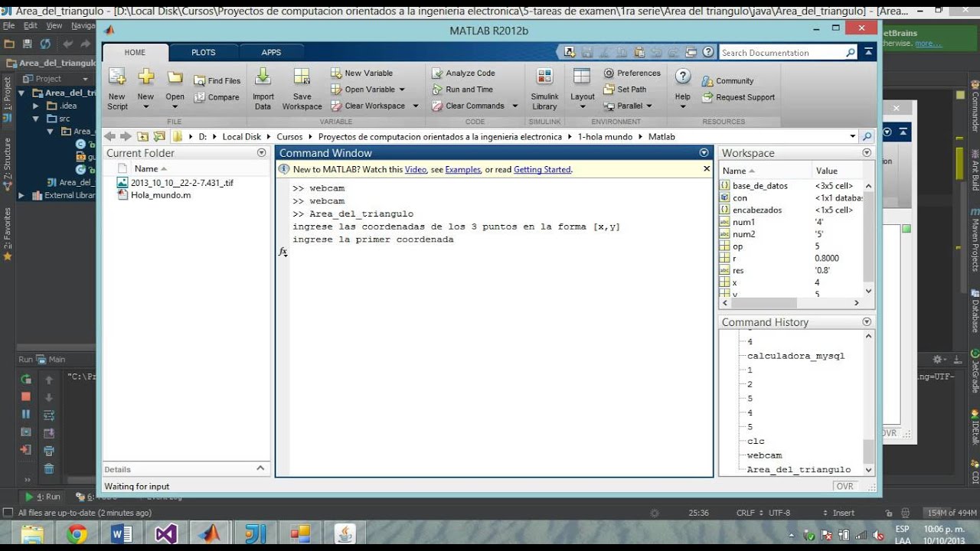Open the current folder address dropdown arrow
The image size is (980, 551).
(852, 136)
